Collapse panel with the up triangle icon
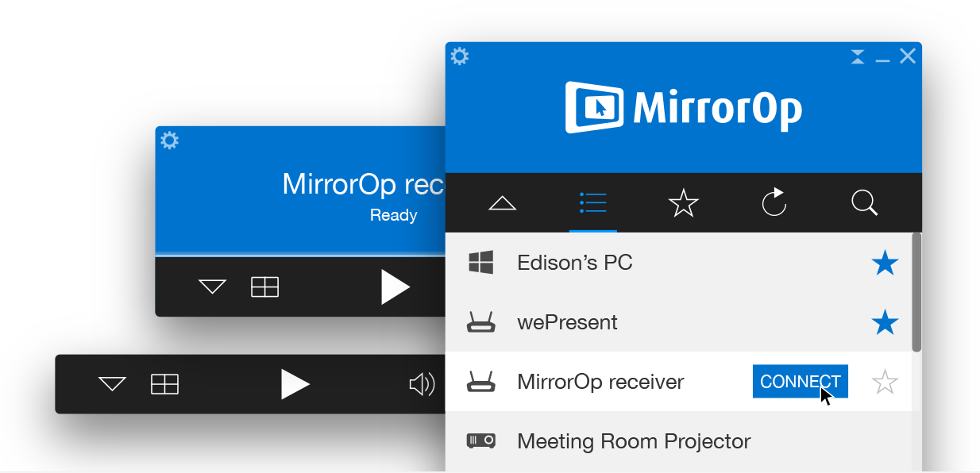 click(x=502, y=204)
